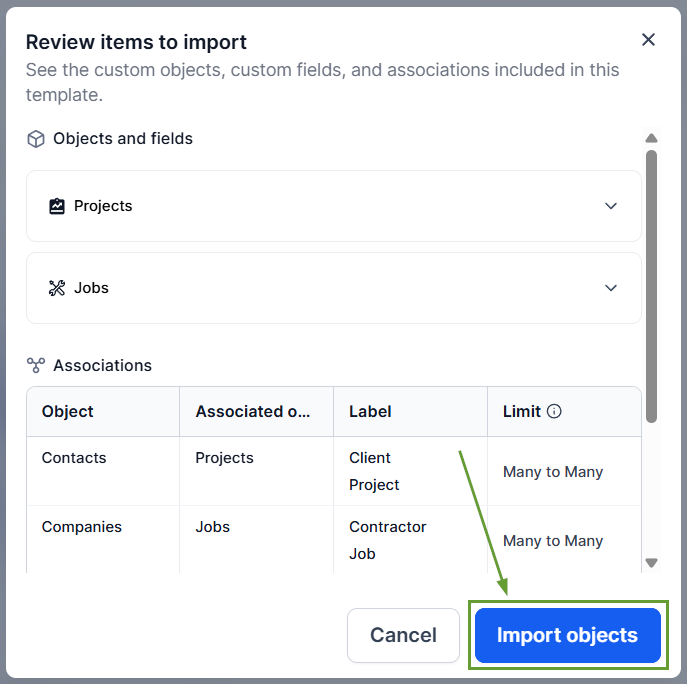The image size is (687, 684).
Task: Click the scrollbar up arrow
Action: click(652, 138)
